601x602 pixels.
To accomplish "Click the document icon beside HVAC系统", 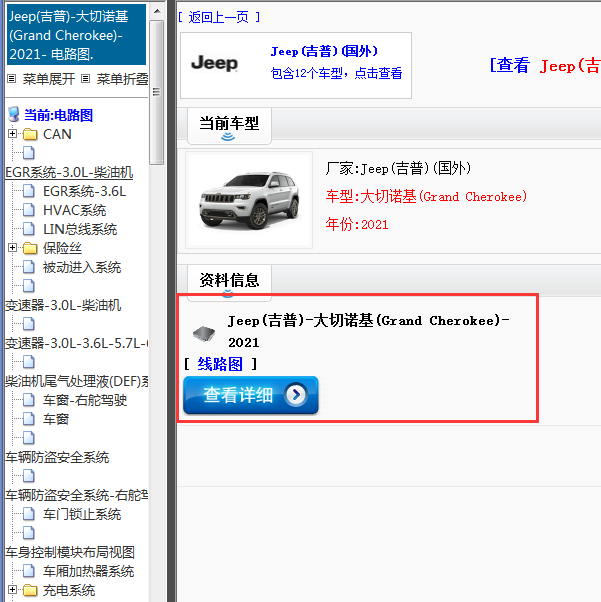I will (x=28, y=210).
